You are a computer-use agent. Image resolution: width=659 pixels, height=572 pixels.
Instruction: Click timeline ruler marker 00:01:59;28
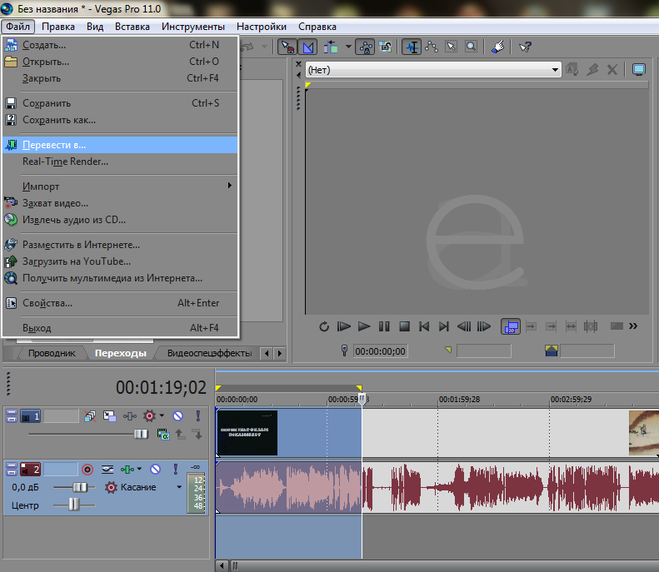pos(459,399)
